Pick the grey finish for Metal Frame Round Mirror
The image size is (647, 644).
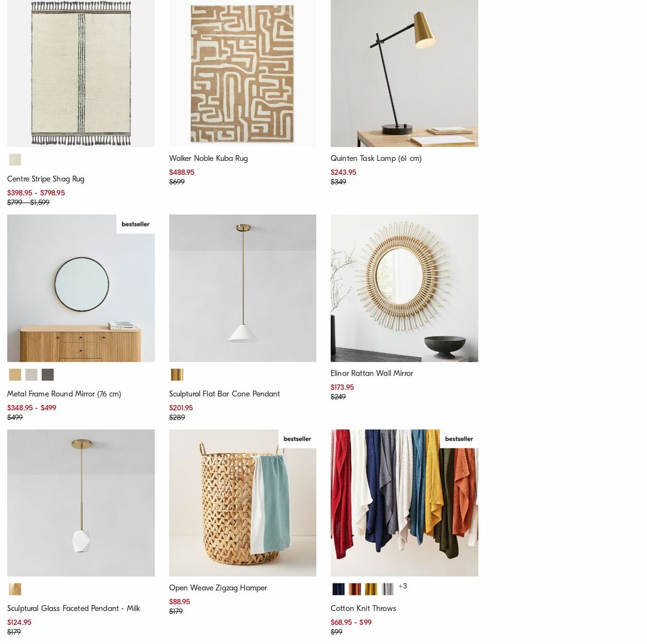tap(31, 374)
